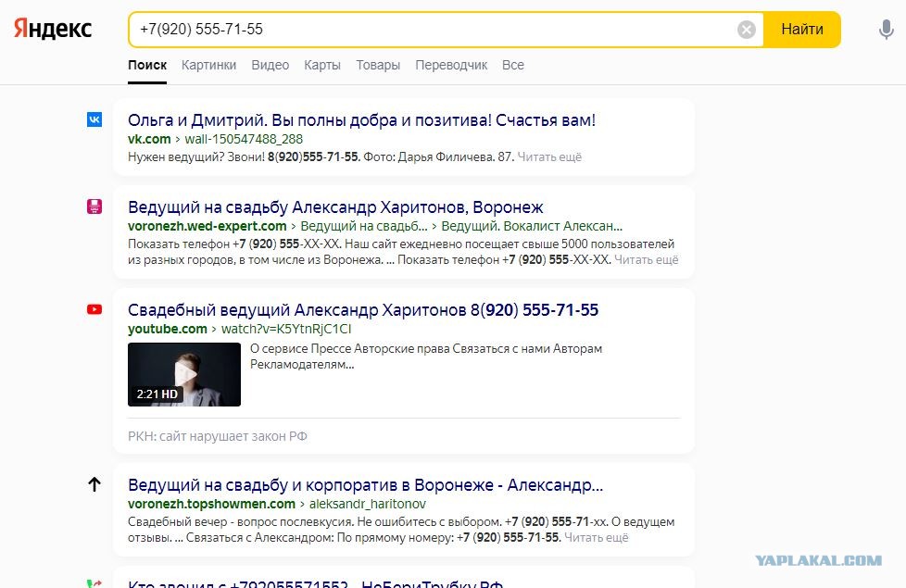The image size is (906, 588).
Task: Open the Yandex logo home page
Action: click(53, 29)
